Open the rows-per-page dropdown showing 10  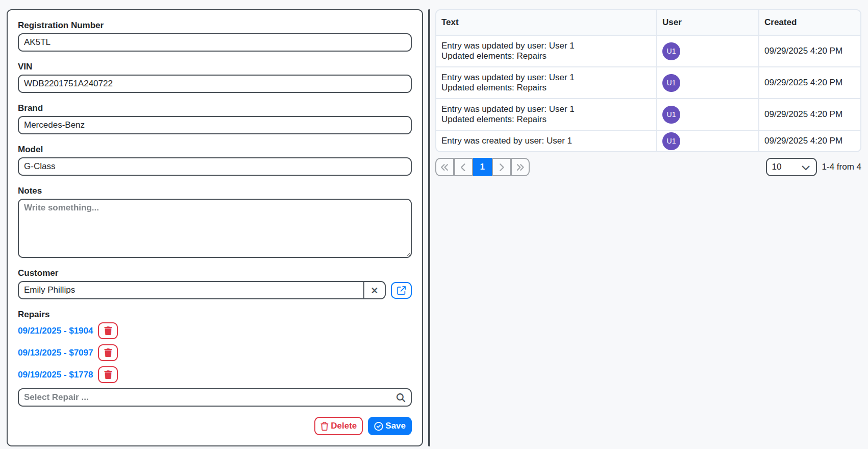(x=790, y=167)
